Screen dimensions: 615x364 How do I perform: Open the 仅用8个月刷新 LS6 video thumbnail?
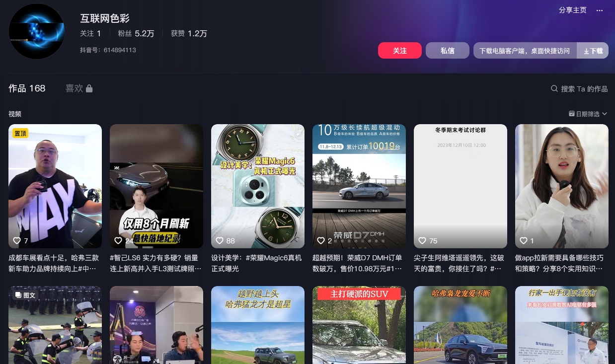coord(156,186)
